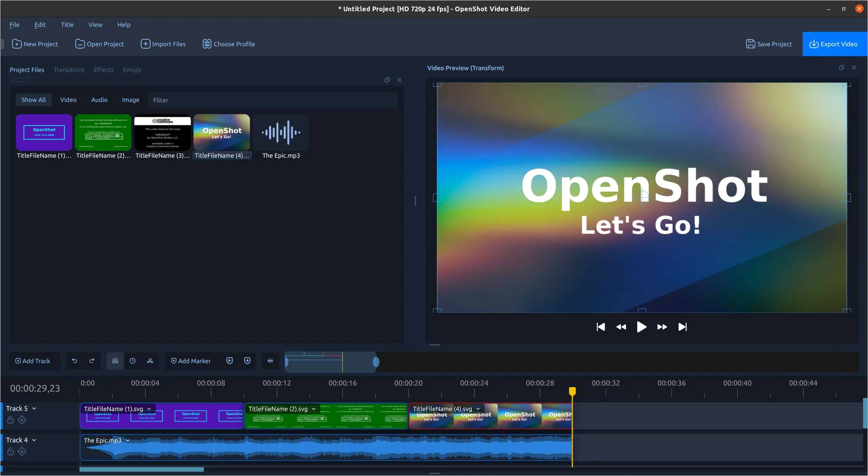The image size is (868, 476).
Task: Click Import Files in the toolbar
Action: point(163,44)
